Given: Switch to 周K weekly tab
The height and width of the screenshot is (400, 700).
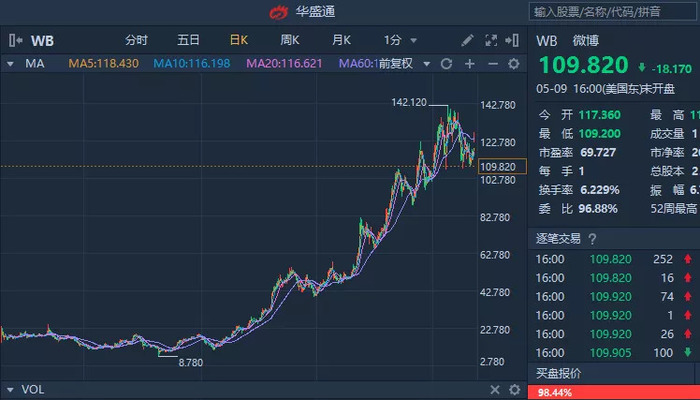Looking at the screenshot, I should point(290,41).
